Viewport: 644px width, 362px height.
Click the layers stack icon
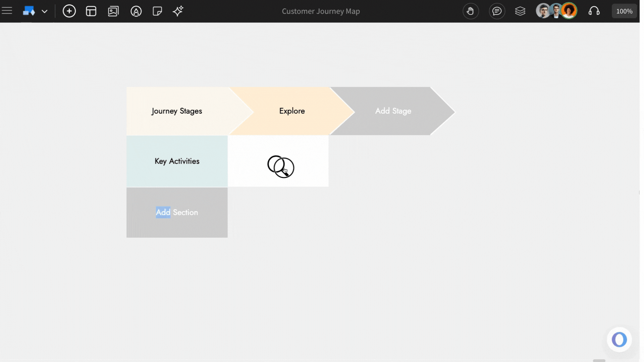pos(520,11)
